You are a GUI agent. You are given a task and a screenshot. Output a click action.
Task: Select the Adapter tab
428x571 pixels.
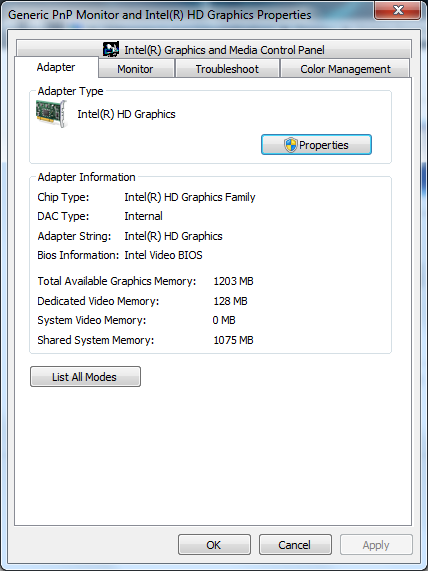click(56, 67)
